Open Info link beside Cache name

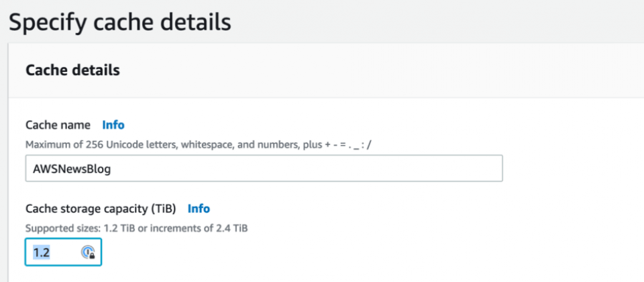[113, 125]
